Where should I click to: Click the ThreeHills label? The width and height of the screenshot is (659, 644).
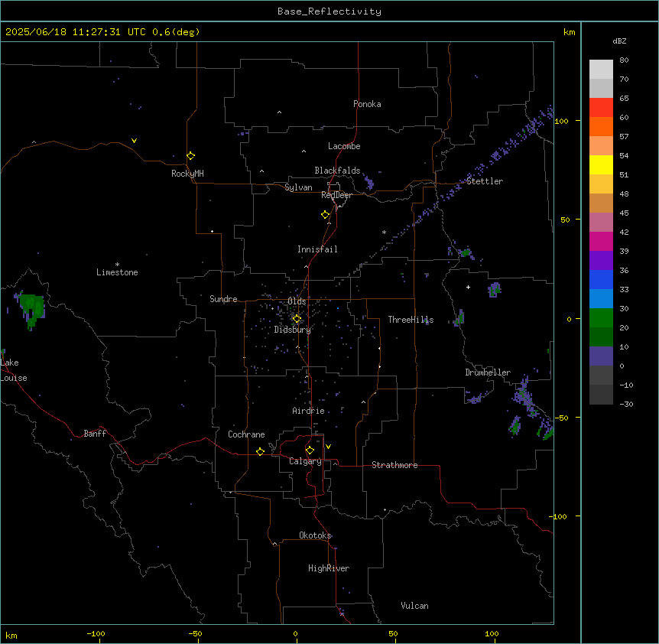pyautogui.click(x=411, y=320)
